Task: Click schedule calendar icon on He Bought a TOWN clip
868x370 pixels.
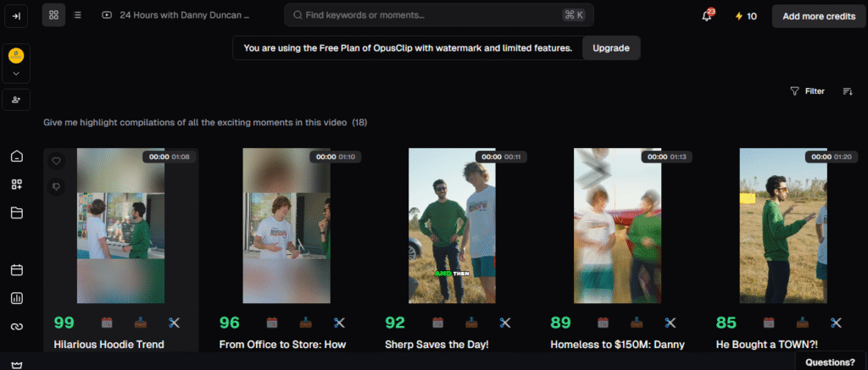Action: pos(770,323)
